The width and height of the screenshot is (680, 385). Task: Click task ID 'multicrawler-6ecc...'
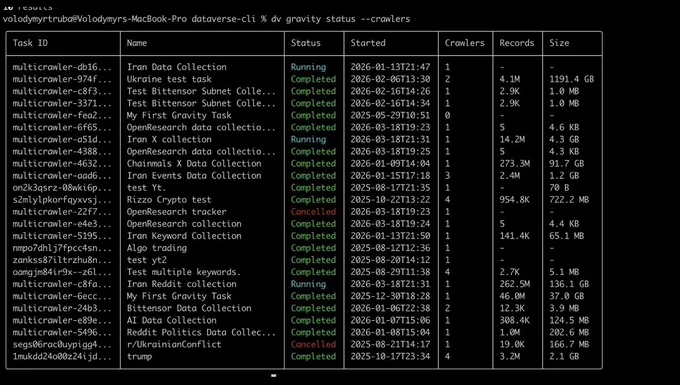click(x=62, y=297)
